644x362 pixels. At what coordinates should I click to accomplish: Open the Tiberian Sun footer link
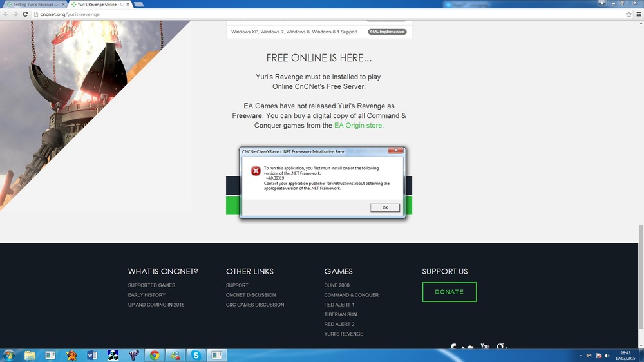[x=341, y=314]
